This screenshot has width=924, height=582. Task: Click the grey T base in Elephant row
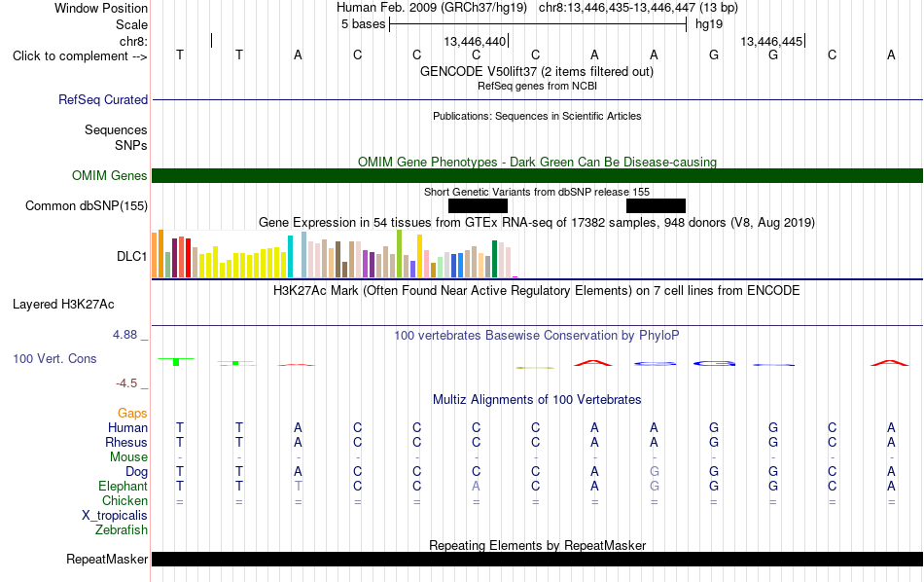(x=299, y=487)
